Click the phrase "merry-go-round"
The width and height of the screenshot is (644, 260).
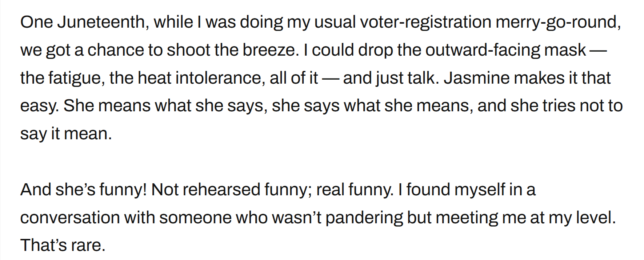(x=557, y=23)
